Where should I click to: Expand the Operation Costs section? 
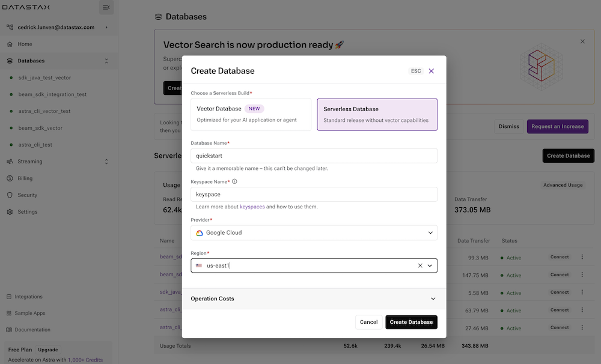(x=314, y=299)
